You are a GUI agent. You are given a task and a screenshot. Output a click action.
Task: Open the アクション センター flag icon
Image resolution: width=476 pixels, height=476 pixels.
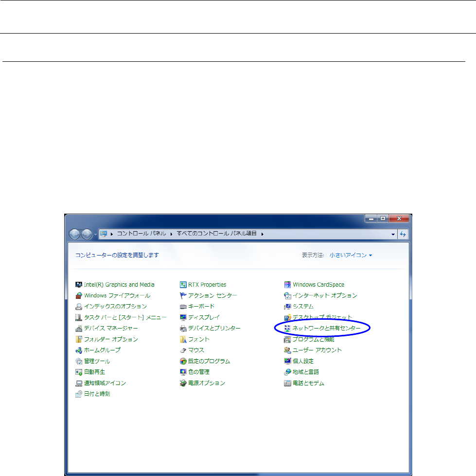click(x=183, y=295)
